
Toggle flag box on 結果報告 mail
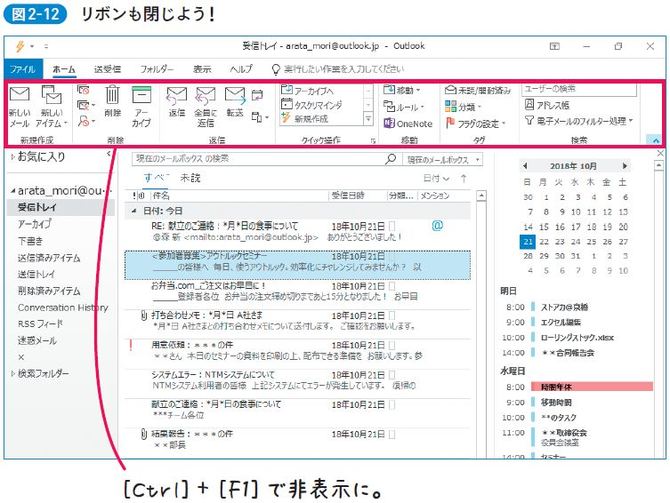pos(392,434)
